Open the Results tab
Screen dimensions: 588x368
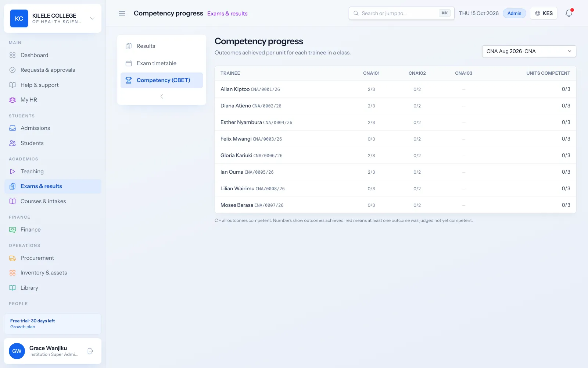point(162,46)
